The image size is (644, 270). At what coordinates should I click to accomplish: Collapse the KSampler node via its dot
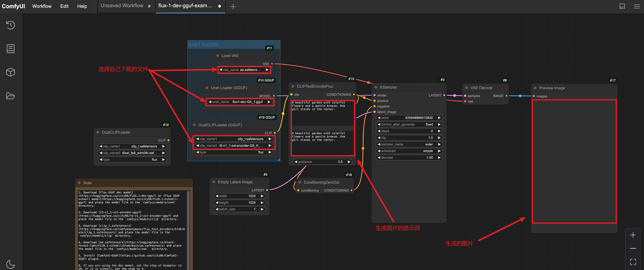376,88
